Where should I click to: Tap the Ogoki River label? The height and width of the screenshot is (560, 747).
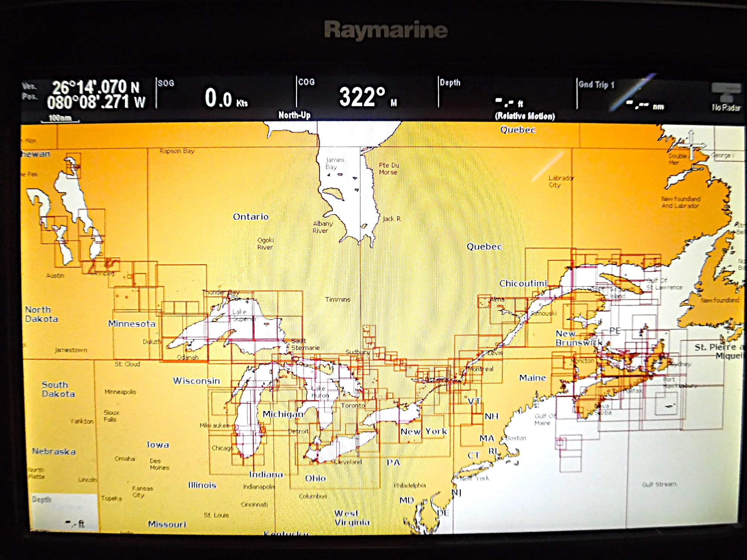click(265, 243)
